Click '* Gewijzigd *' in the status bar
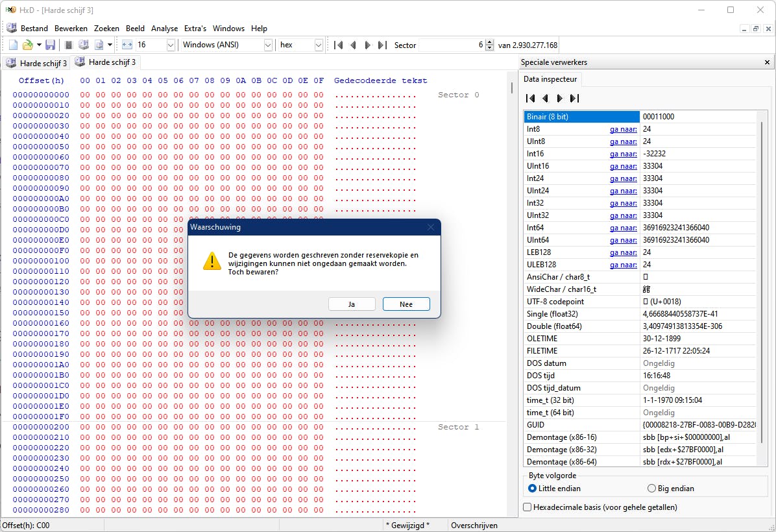The image size is (776, 532). point(407,526)
